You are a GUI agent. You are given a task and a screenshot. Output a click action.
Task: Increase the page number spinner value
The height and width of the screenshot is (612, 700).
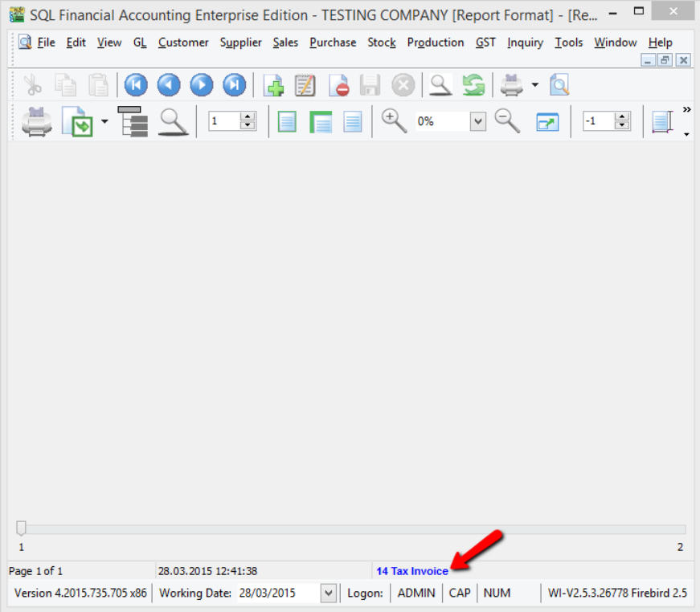coord(248,117)
